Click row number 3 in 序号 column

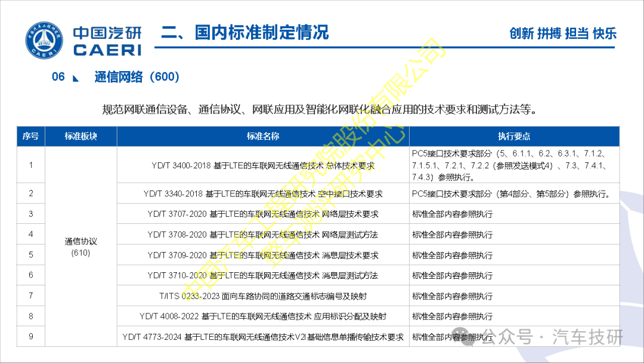(31, 214)
